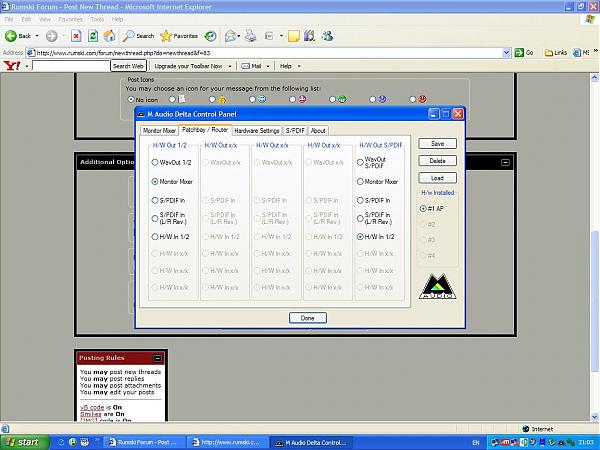Viewport: 600px width, 450px height.
Task: Click the Yahoo! toolbar logo
Action: click(12, 66)
